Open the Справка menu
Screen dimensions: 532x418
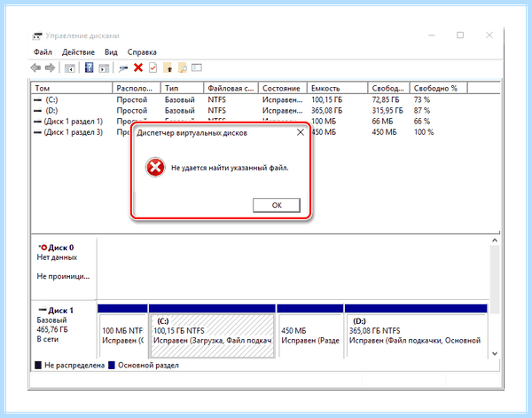point(142,52)
